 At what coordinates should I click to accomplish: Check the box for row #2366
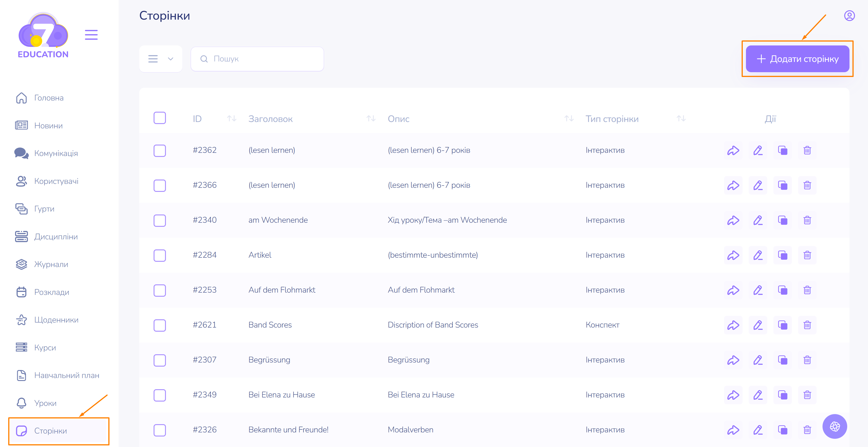pyautogui.click(x=160, y=186)
